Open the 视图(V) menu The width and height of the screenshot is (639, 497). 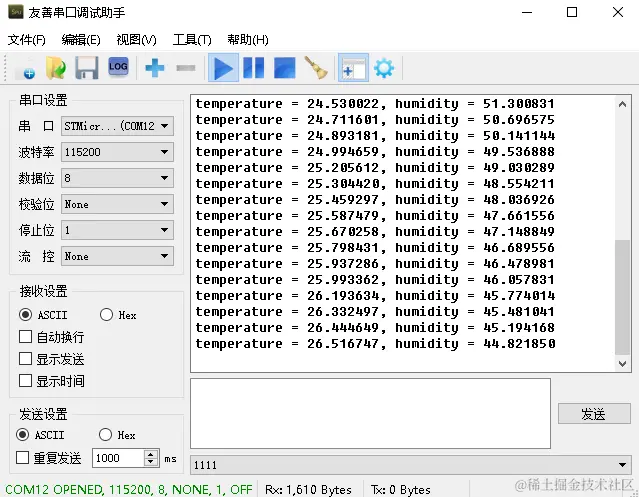tap(136, 40)
